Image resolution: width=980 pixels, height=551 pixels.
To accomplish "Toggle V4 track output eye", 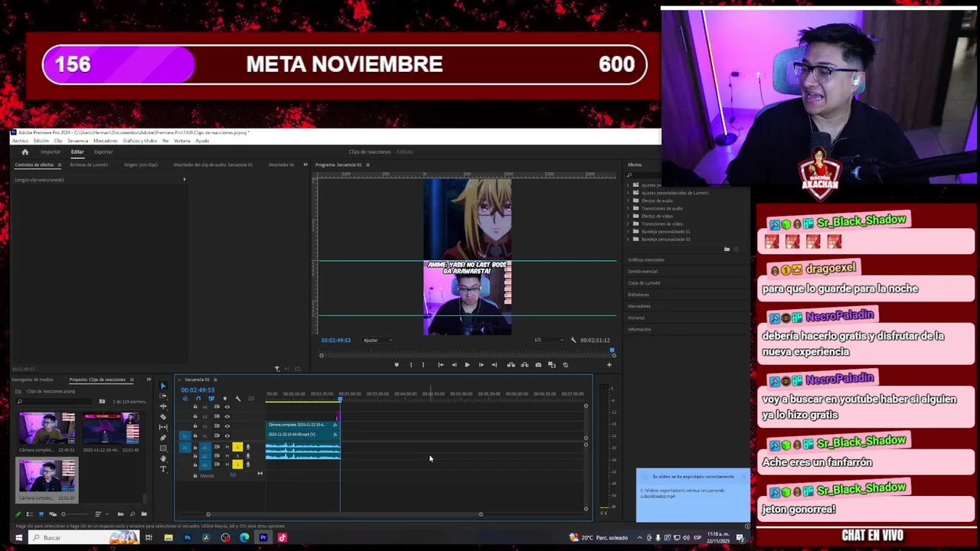I will pos(227,407).
